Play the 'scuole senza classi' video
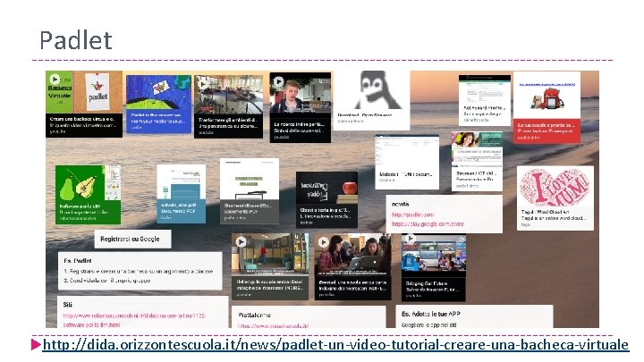644x362 pixels. 241,242
